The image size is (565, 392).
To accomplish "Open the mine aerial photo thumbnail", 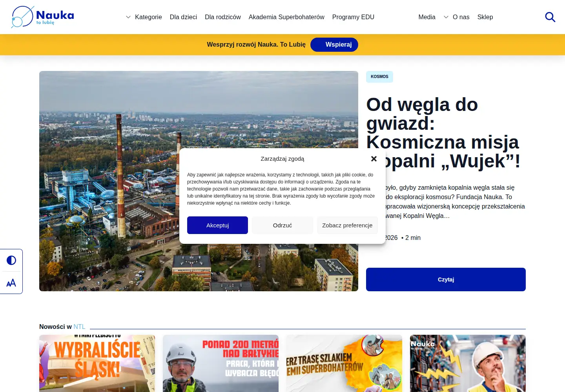I will tap(199, 181).
